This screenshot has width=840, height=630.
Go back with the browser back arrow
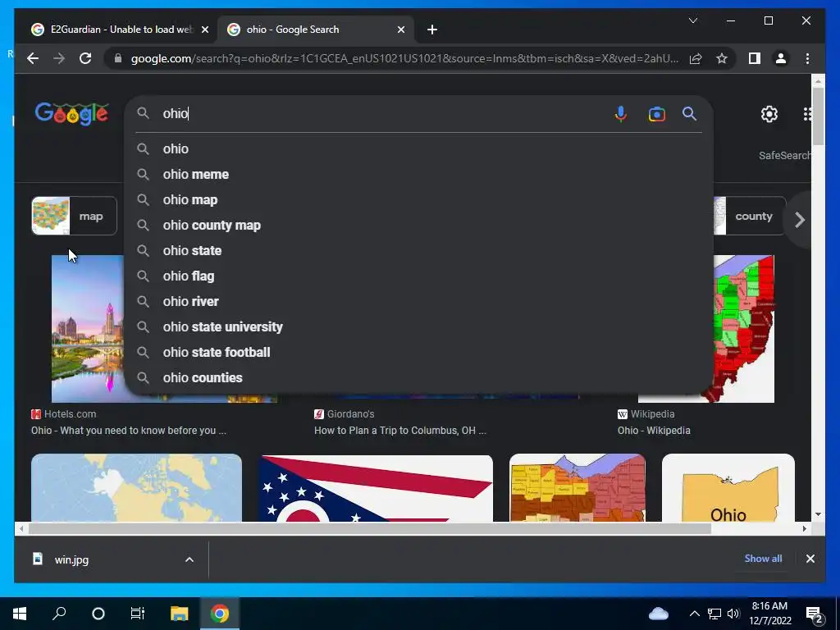[x=33, y=58]
